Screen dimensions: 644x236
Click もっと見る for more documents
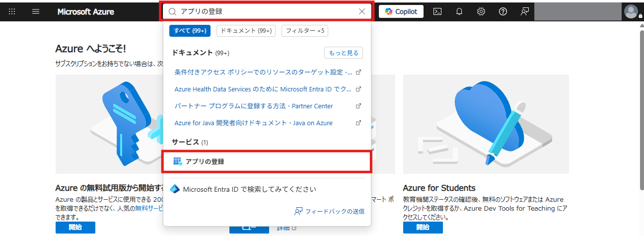344,53
